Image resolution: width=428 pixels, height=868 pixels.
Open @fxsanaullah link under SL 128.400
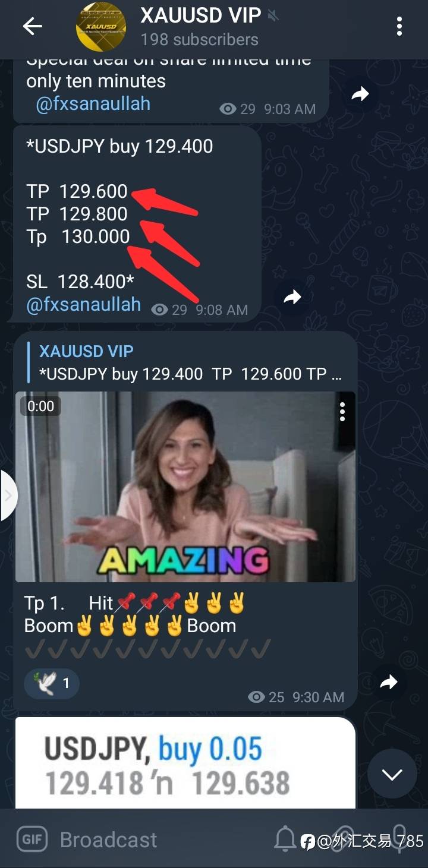(84, 305)
